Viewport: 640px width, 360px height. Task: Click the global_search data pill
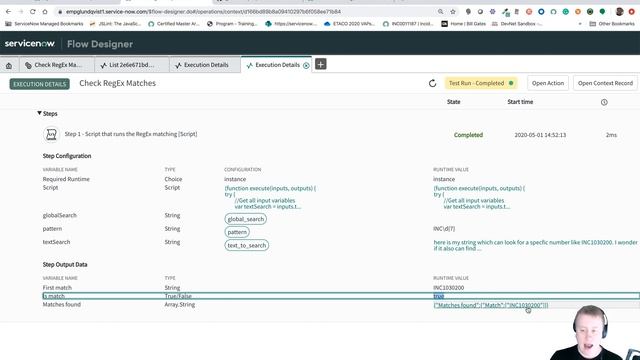tap(245, 219)
